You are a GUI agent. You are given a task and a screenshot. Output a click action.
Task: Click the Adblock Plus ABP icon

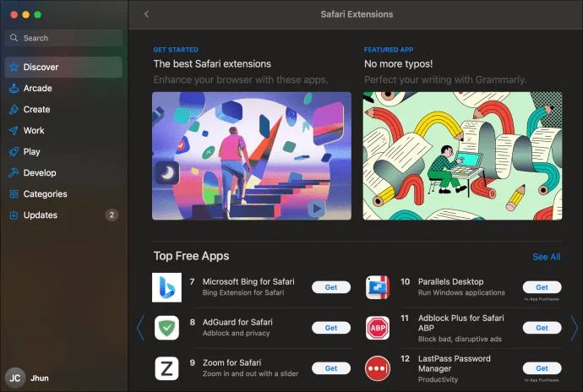click(x=377, y=328)
